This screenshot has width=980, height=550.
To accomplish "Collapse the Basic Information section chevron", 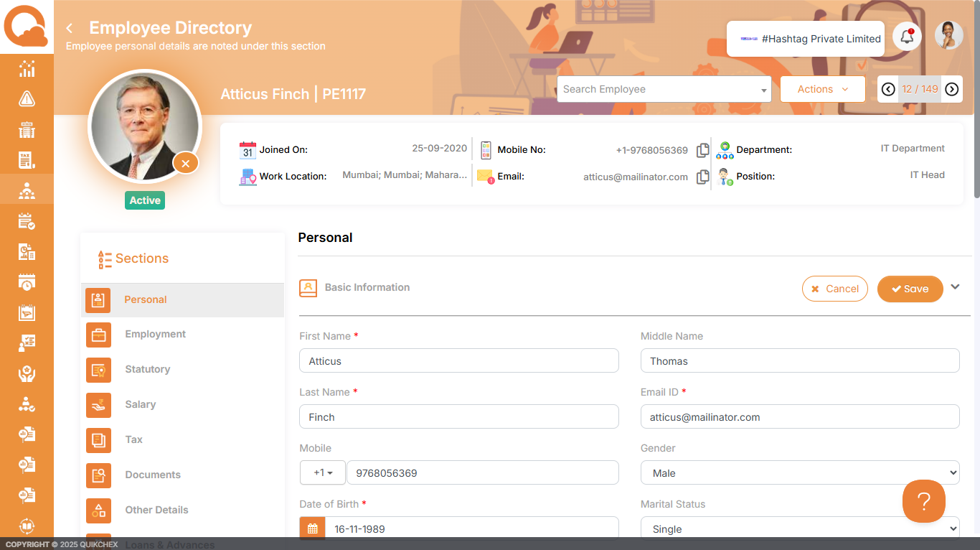I will [x=955, y=286].
